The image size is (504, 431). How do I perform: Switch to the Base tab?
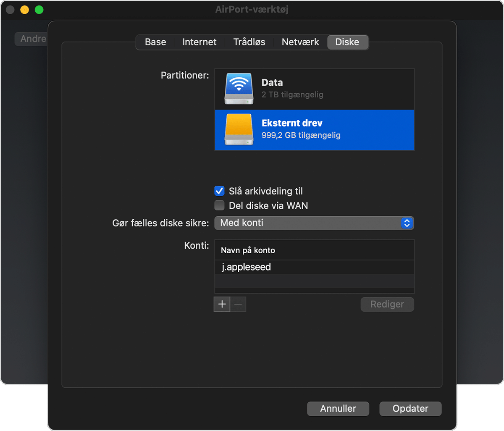[155, 42]
